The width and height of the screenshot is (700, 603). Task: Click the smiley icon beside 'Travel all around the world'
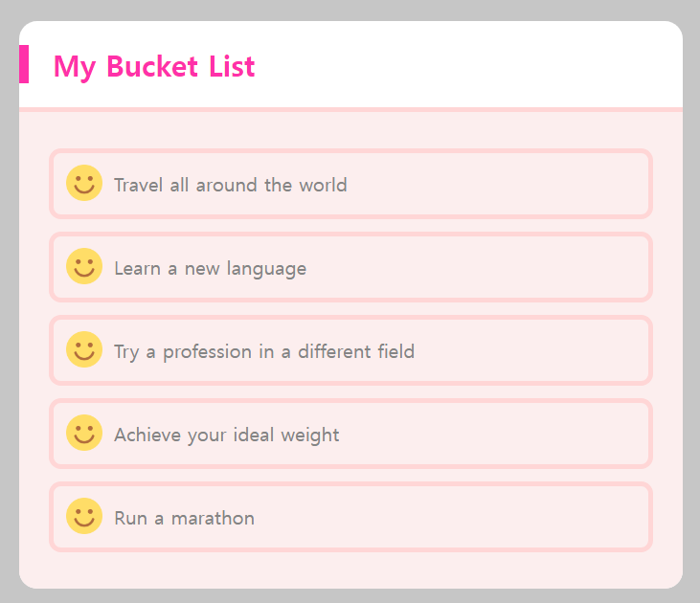pos(84,183)
